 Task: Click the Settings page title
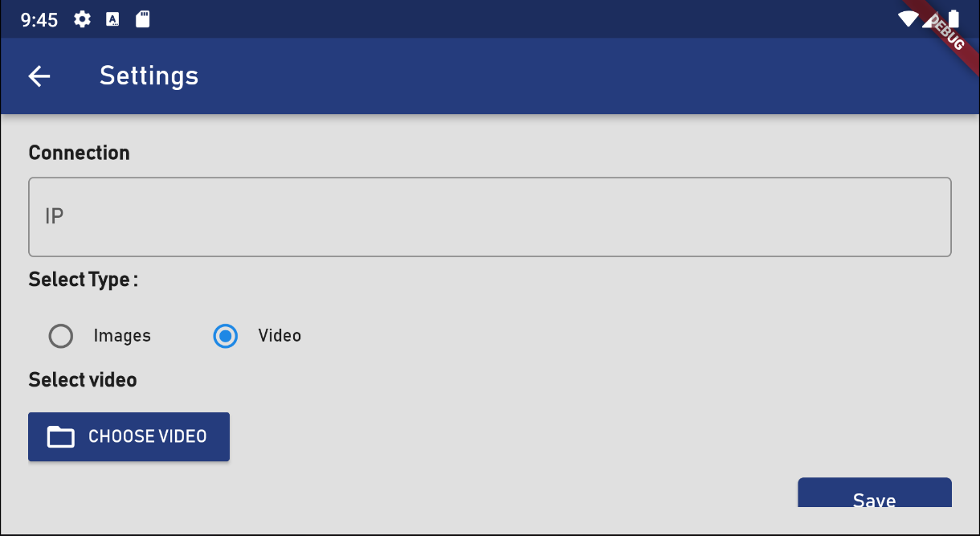(x=149, y=76)
